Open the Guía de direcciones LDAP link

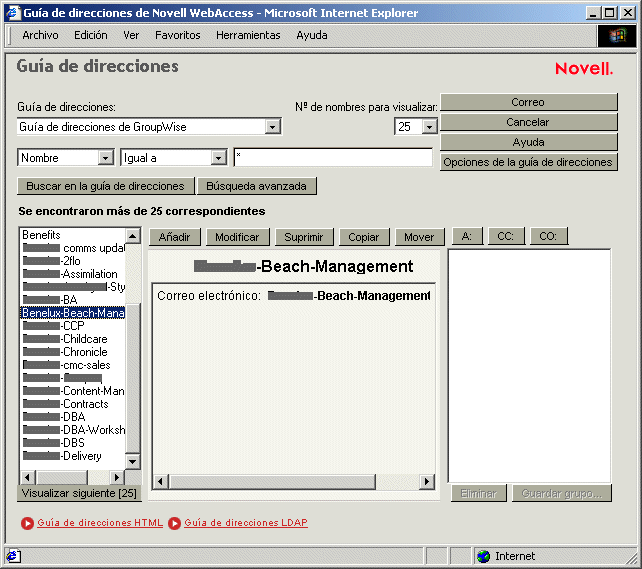(246, 523)
